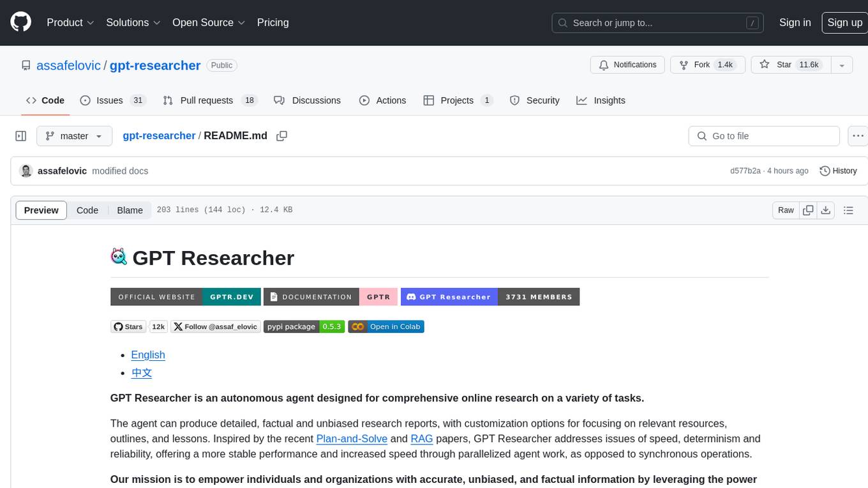This screenshot has width=868, height=488.
Task: View the file History
Action: (838, 171)
